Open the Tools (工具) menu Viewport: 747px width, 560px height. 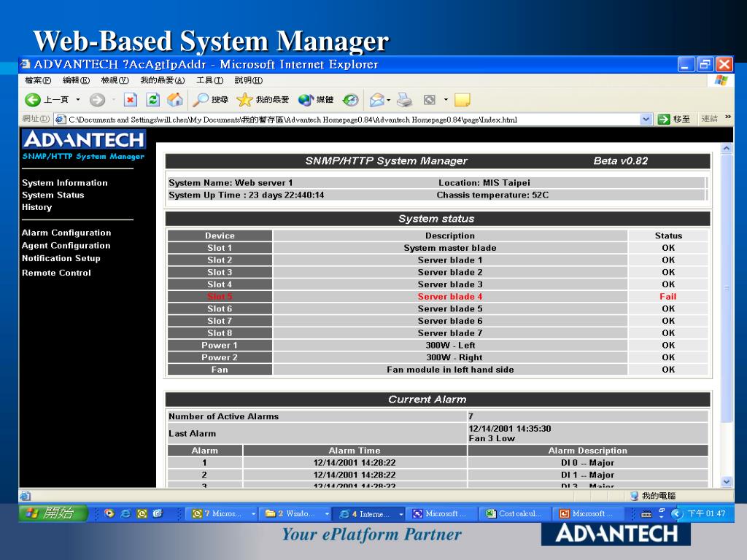pyautogui.click(x=210, y=80)
